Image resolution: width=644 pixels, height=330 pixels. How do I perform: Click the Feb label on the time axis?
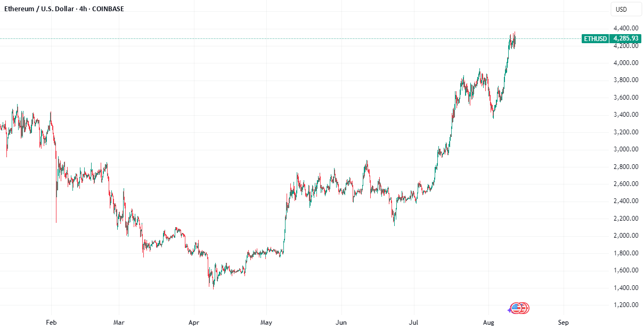tap(51, 323)
